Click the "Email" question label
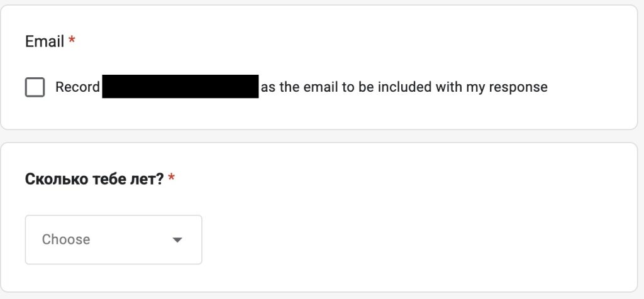Viewport: 644px width, 299px height. point(45,41)
